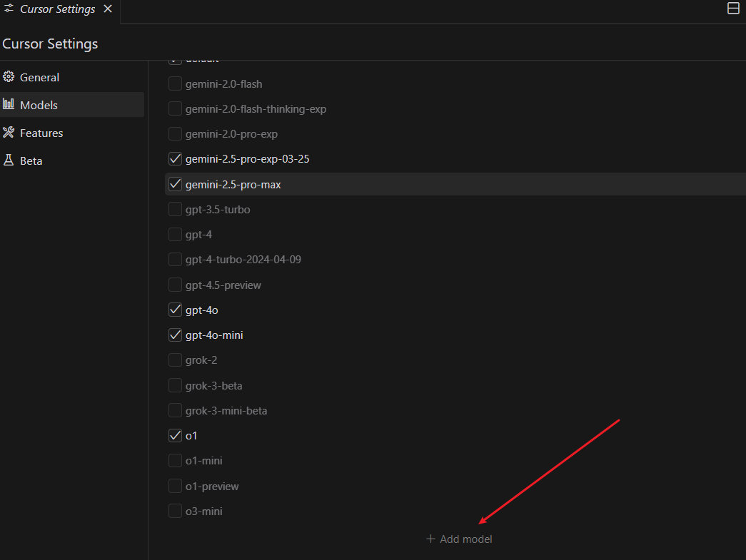746x560 pixels.
Task: Open the Beta settings section
Action: coord(72,161)
